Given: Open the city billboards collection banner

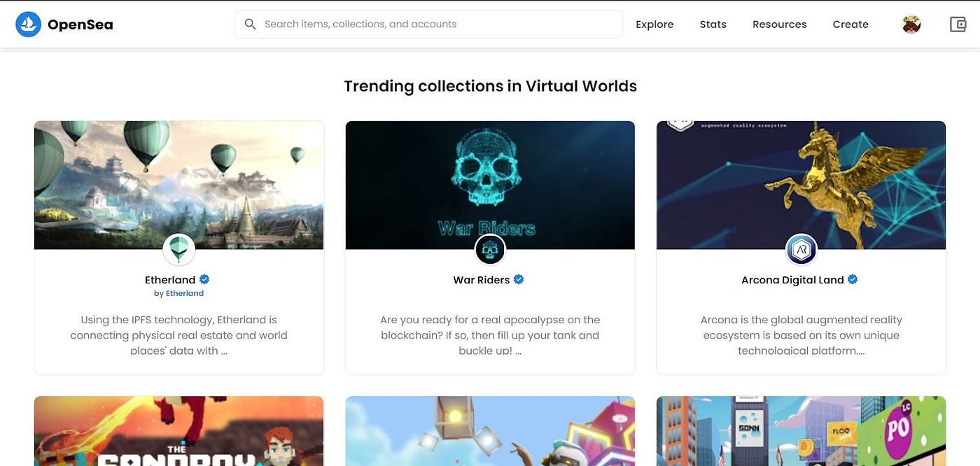Looking at the screenshot, I should pyautogui.click(x=801, y=431).
